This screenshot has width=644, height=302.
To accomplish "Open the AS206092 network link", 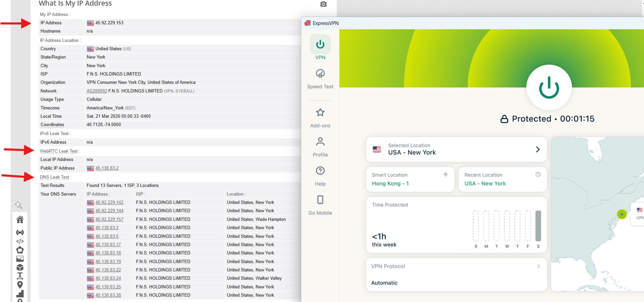I will click(97, 91).
